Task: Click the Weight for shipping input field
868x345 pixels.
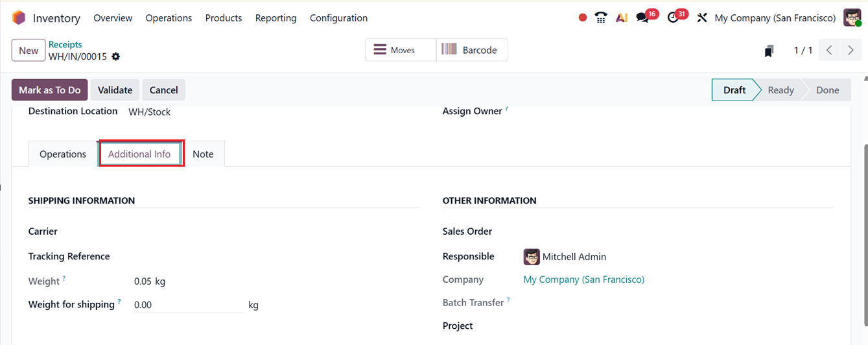Action: pos(188,305)
